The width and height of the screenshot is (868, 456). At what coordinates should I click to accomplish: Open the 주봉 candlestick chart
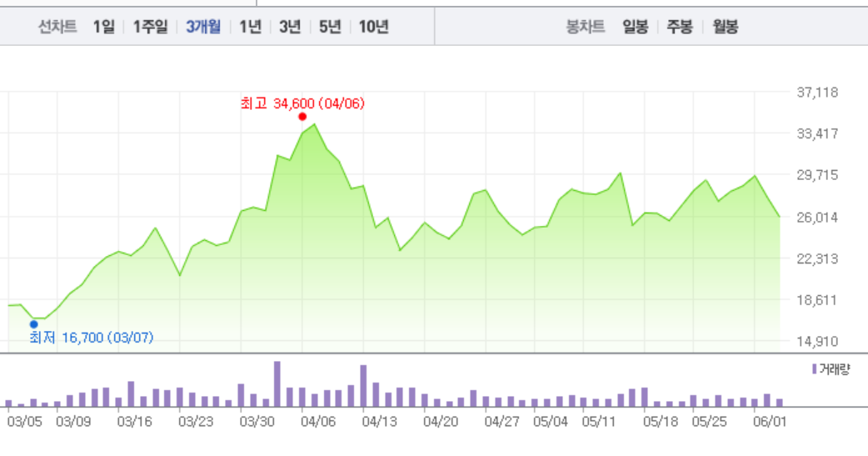coord(680,27)
